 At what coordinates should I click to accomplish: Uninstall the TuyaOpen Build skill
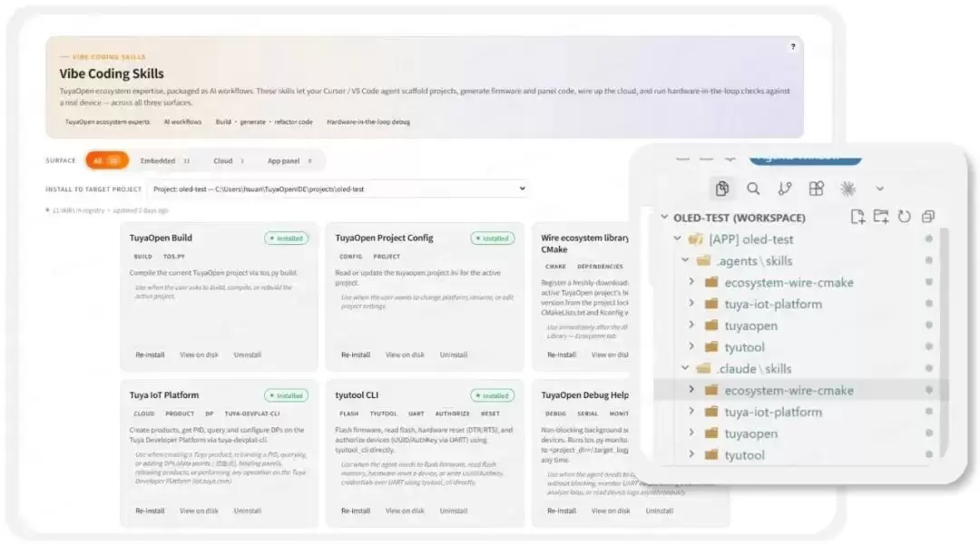coord(248,355)
